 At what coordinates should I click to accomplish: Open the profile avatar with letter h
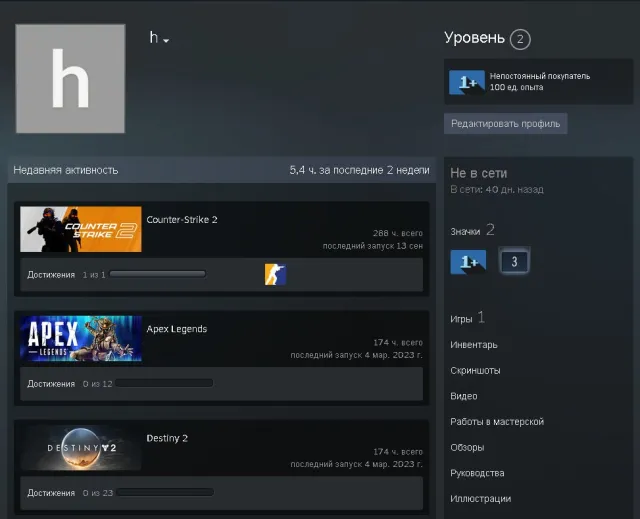point(70,78)
